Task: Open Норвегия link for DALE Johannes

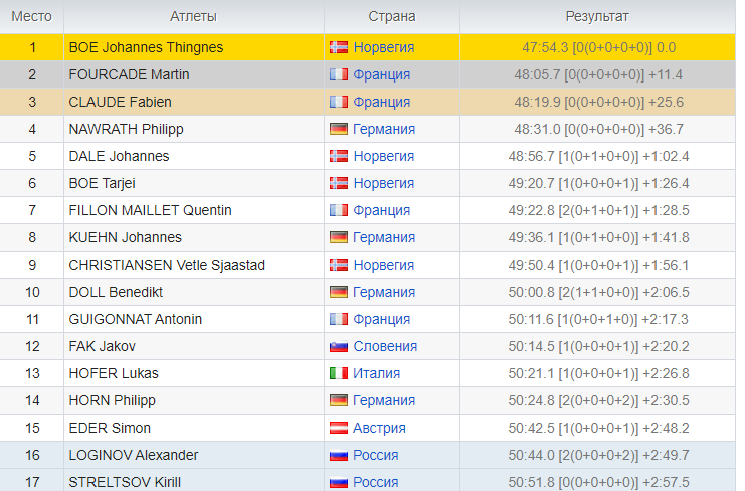Action: [x=383, y=156]
